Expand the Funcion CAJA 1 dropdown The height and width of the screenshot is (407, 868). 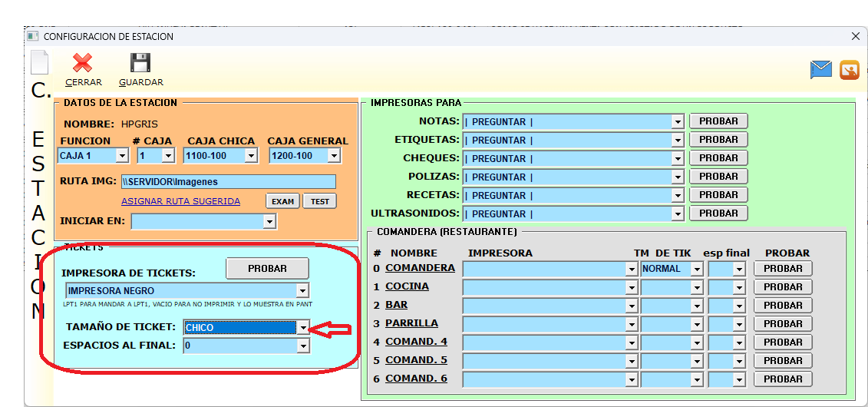tap(121, 156)
